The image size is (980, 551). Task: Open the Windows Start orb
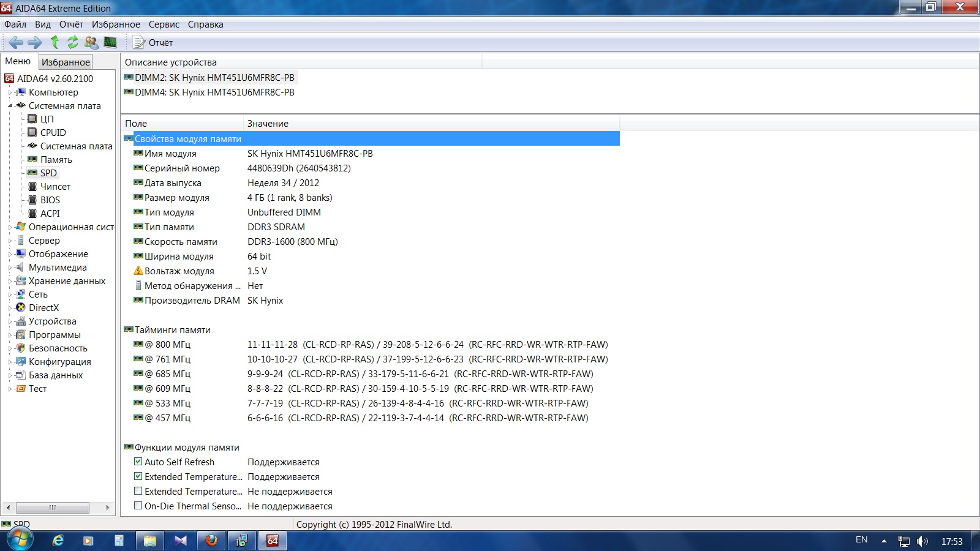[20, 540]
